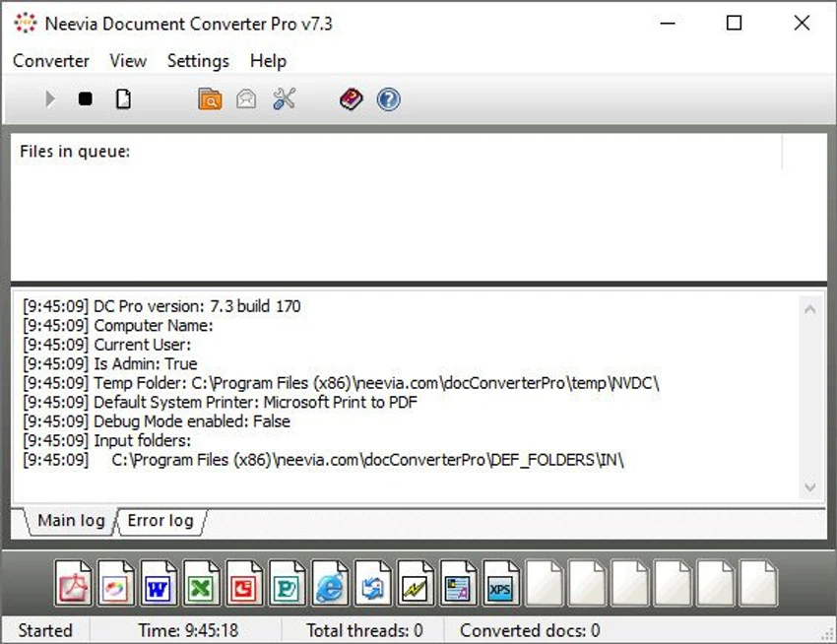The image size is (837, 644).
Task: Click the Adobe PDF document icon
Action: click(x=74, y=583)
